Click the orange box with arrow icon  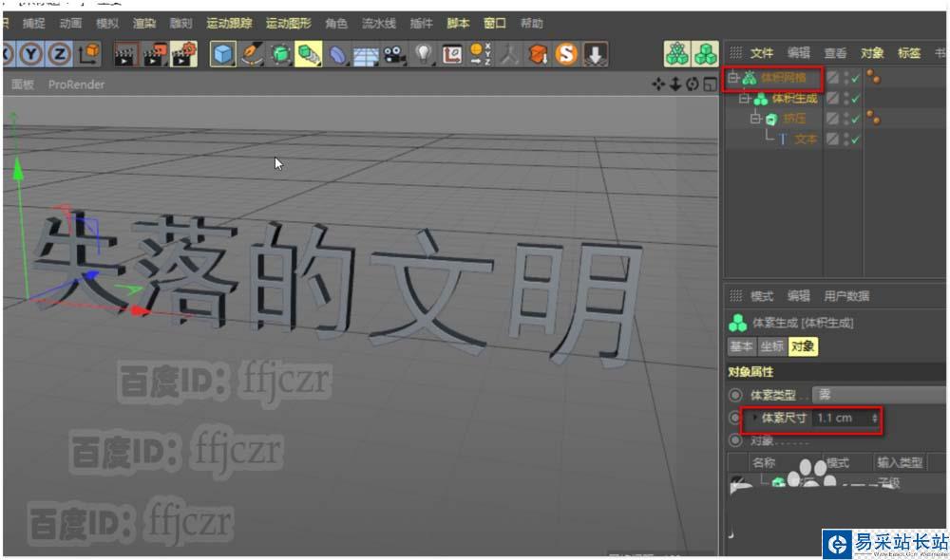click(538, 54)
